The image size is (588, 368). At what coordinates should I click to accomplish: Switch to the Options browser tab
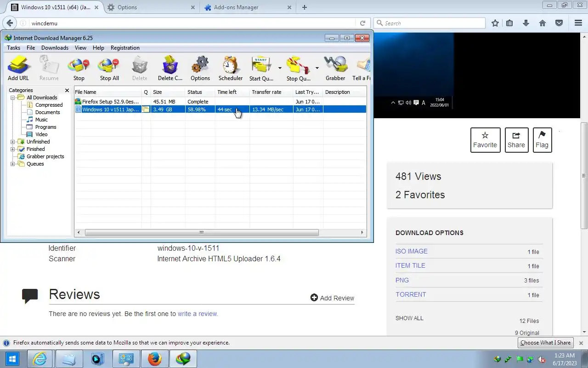point(152,7)
